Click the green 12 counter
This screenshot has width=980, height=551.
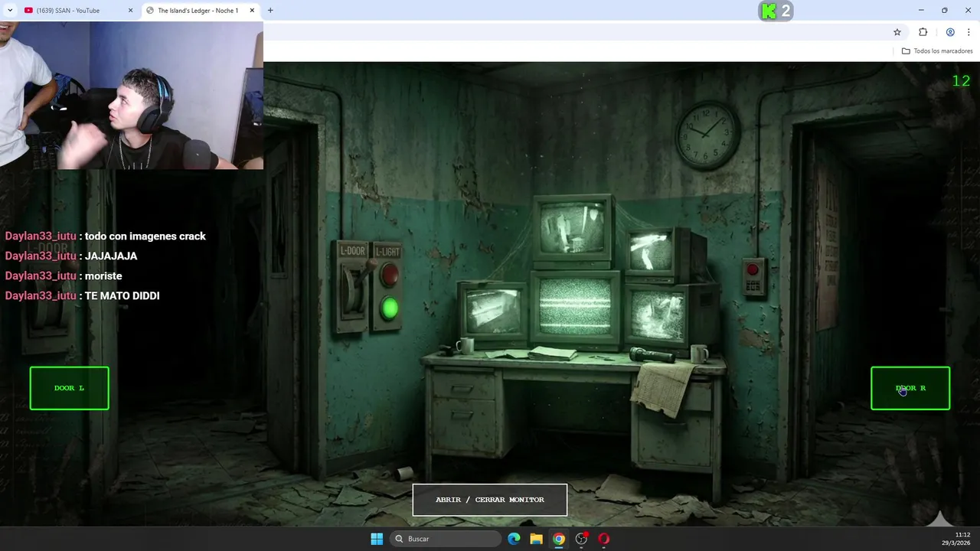[961, 81]
